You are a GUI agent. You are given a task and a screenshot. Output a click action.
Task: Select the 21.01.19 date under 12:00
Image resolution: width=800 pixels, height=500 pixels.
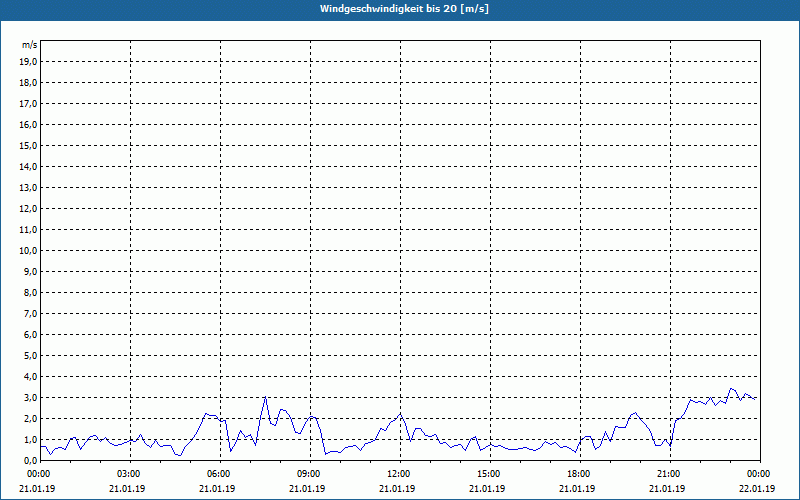pos(397,489)
